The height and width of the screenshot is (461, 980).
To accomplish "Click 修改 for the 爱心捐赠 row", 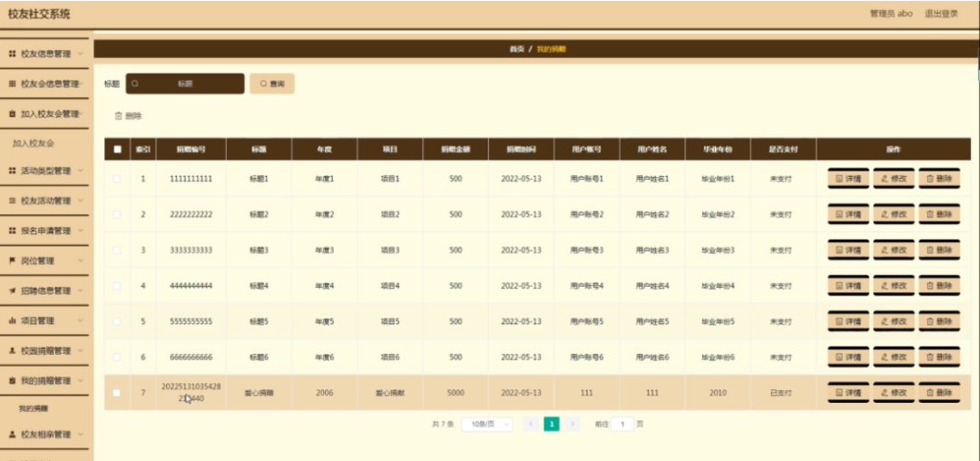I will [894, 392].
